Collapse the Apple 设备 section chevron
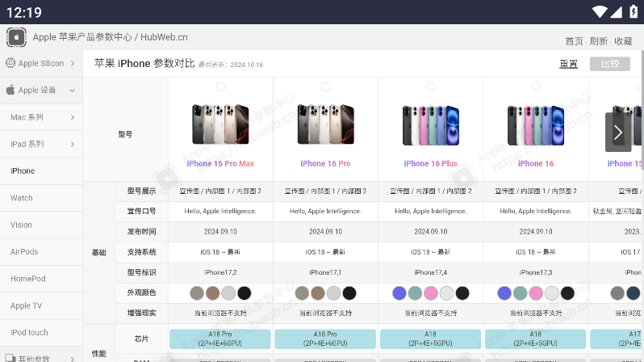Screen dimensions: 644x362 click(x=73, y=90)
